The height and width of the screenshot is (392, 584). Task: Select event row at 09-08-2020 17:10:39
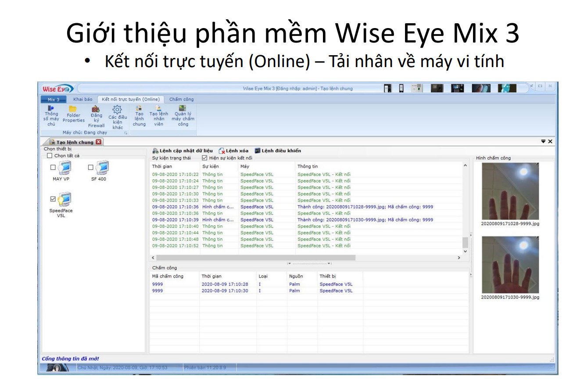tap(306, 220)
